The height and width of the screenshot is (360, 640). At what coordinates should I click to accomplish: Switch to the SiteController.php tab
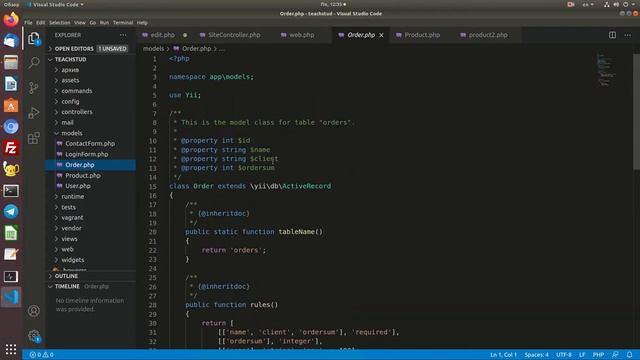pos(234,35)
